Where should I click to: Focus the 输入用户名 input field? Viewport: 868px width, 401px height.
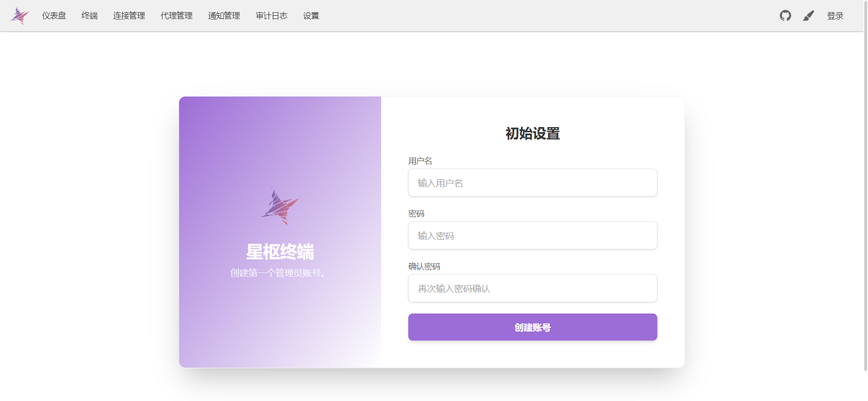(532, 183)
